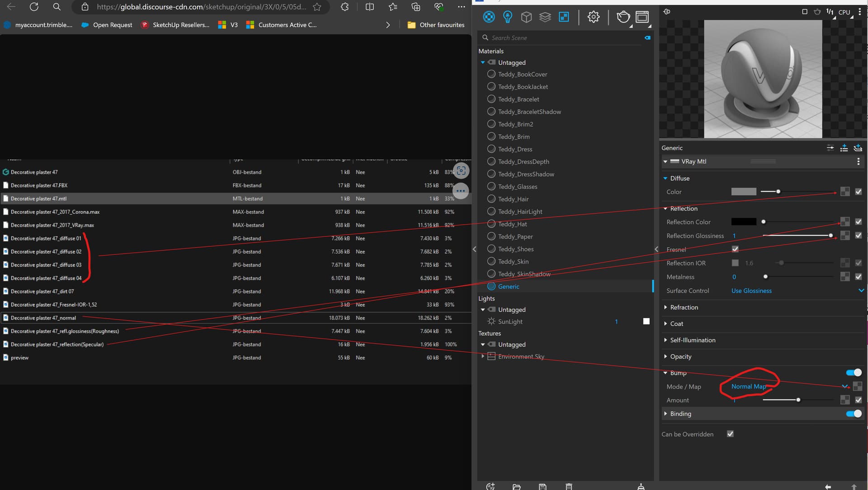Open the Bump Mode/Map texture slot
The height and width of the screenshot is (490, 868).
(857, 386)
